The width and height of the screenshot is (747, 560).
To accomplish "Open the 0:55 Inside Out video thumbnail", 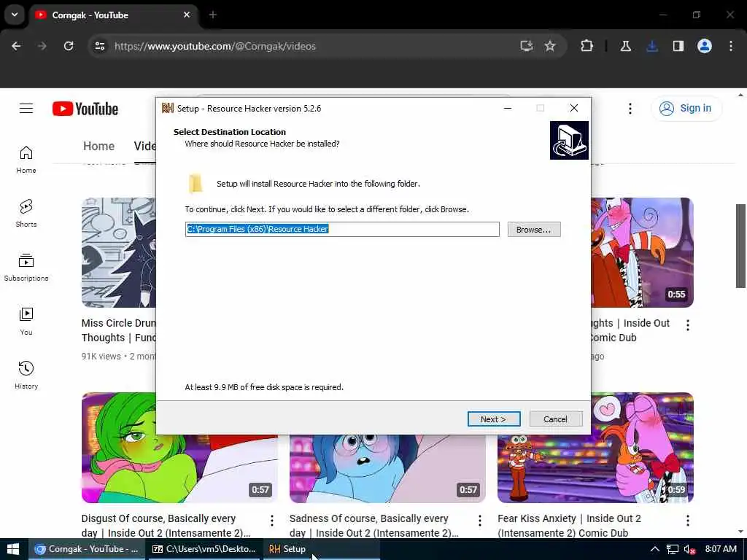I will coord(642,252).
